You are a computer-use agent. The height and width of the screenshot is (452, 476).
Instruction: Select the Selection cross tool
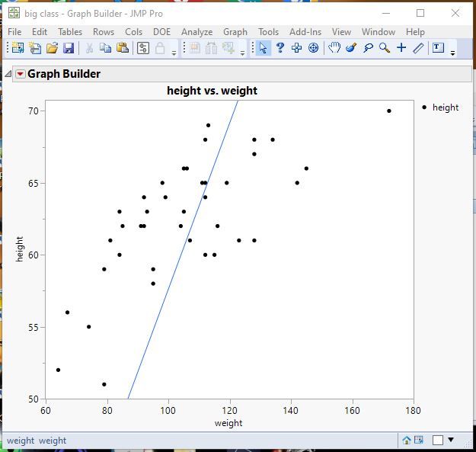click(x=296, y=48)
